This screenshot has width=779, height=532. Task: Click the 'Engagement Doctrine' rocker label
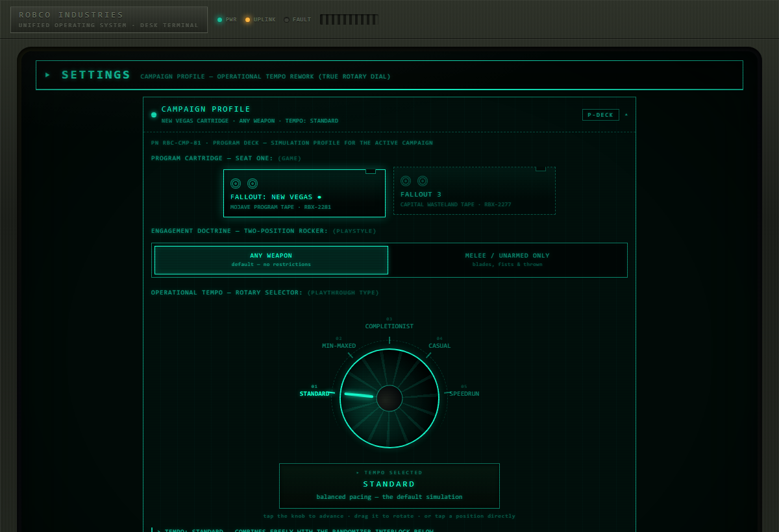point(240,230)
